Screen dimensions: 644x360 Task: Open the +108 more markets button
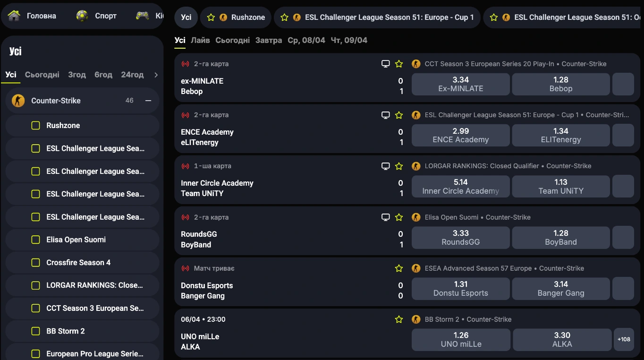point(624,339)
